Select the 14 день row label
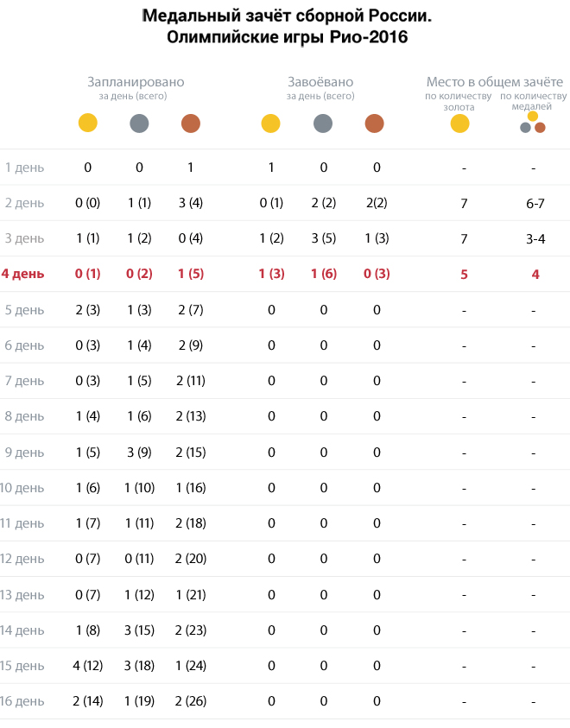This screenshot has width=570, height=728. pos(22,630)
